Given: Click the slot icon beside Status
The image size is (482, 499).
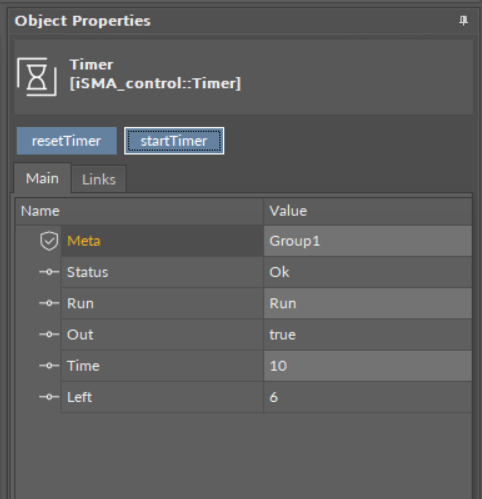Looking at the screenshot, I should (x=49, y=272).
